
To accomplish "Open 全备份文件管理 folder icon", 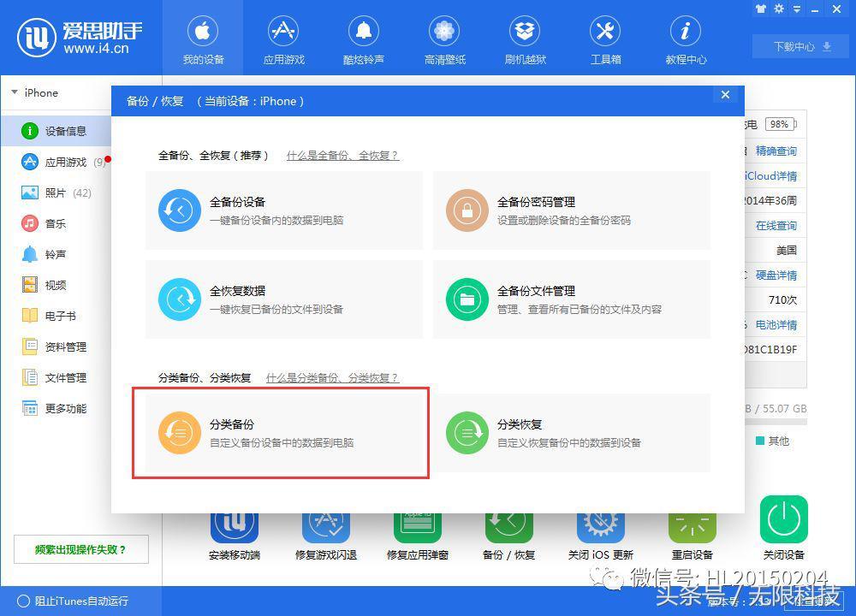I will tap(467, 299).
